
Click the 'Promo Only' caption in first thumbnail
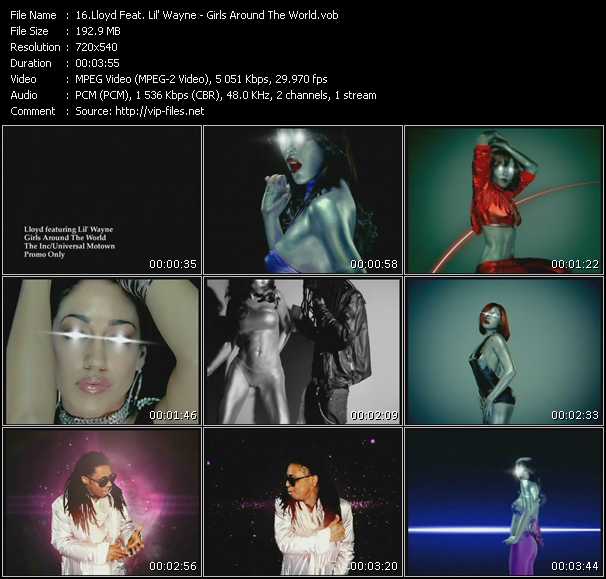pos(44,254)
